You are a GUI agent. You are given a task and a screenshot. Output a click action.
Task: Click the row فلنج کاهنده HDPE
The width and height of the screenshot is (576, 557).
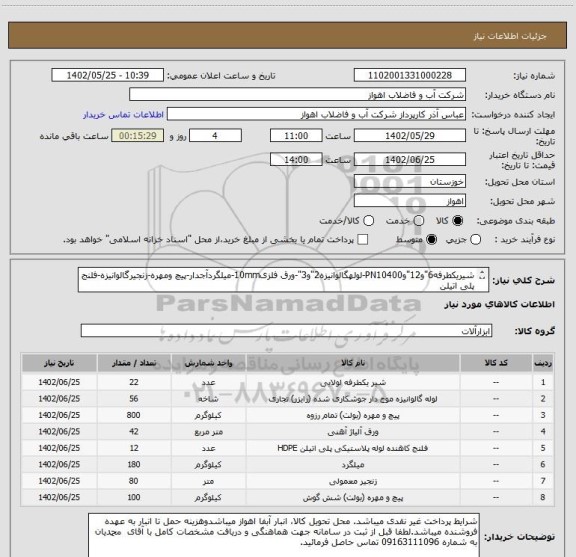[x=287, y=448]
